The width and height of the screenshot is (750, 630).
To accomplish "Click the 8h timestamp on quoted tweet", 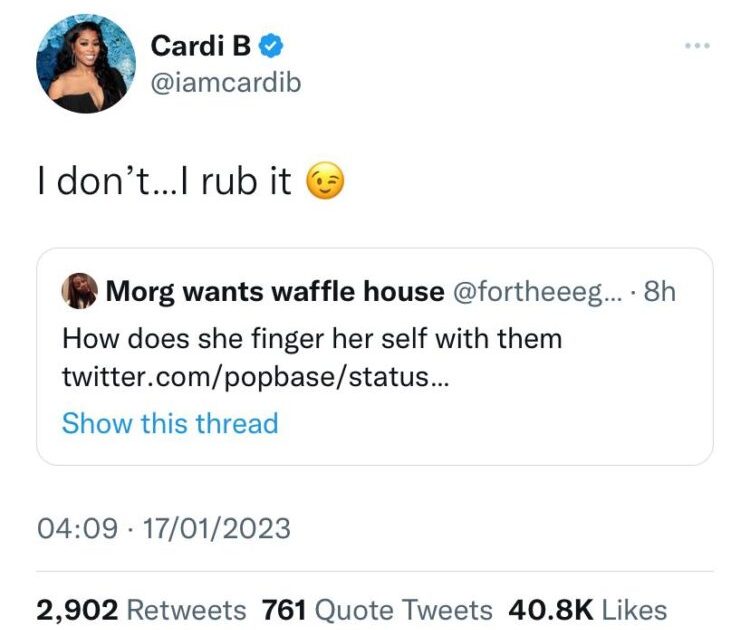I will pos(659,292).
